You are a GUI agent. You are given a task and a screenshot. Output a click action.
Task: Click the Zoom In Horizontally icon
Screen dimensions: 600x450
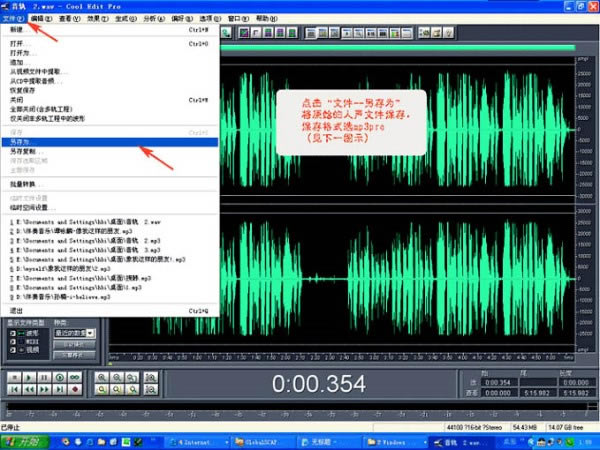click(101, 377)
